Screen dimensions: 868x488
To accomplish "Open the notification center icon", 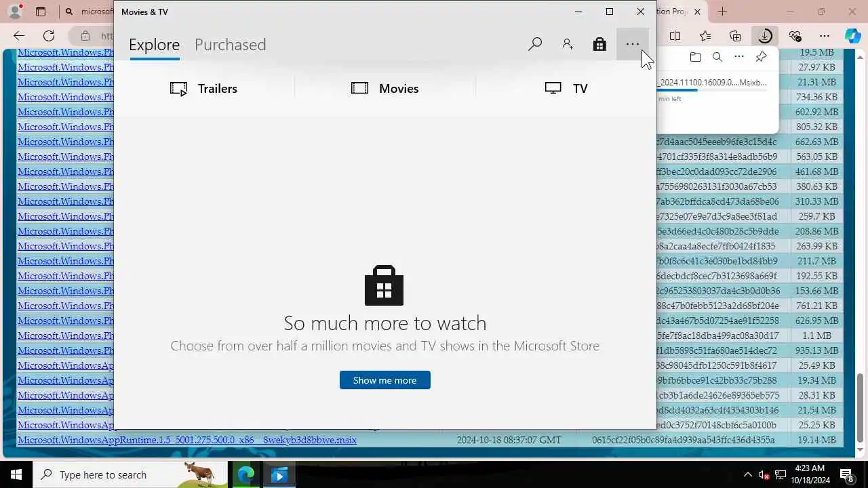I will click(x=847, y=474).
